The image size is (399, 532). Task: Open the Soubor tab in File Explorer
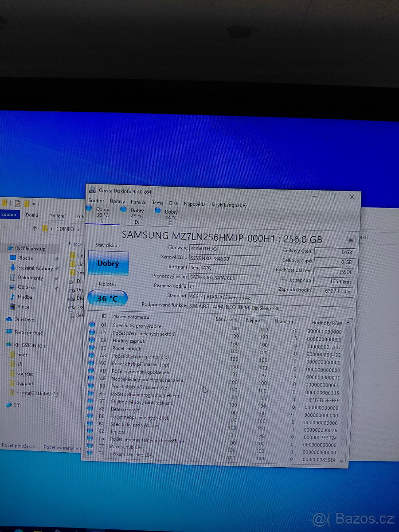(x=9, y=215)
